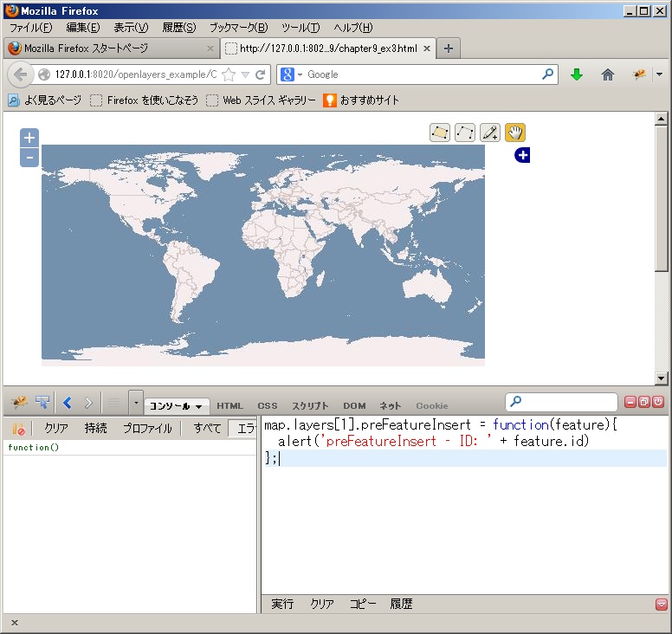This screenshot has height=634, width=672.
Task: Open the ブックマーク(B) menu
Action: tap(238, 28)
